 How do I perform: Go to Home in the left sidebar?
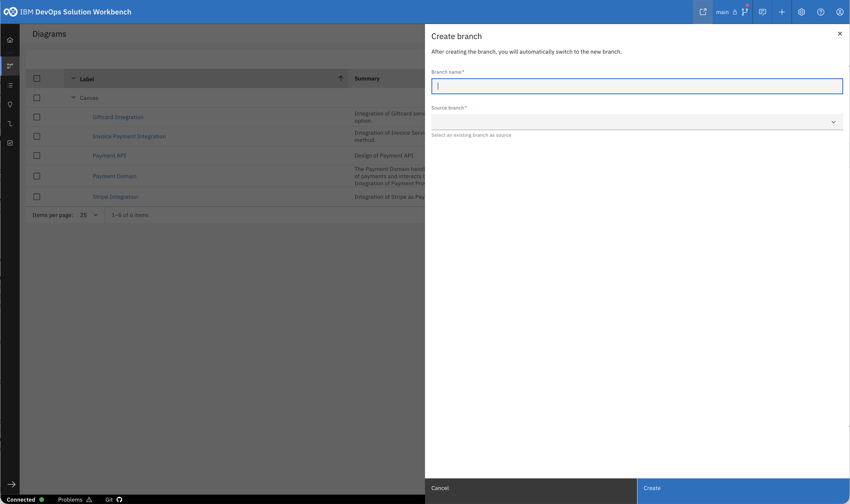[x=10, y=40]
